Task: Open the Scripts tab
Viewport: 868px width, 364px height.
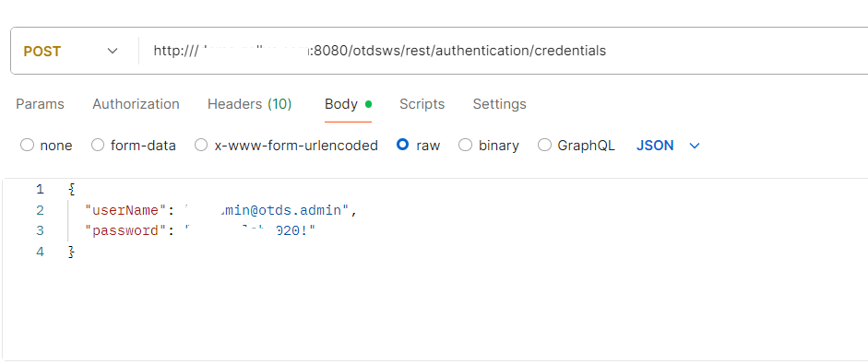Action: (x=422, y=104)
